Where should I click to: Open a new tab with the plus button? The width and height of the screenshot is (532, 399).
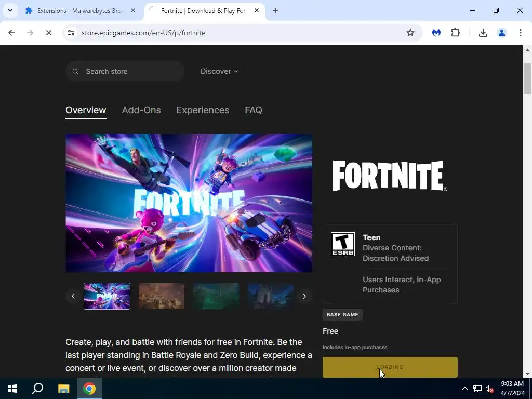[x=275, y=10]
